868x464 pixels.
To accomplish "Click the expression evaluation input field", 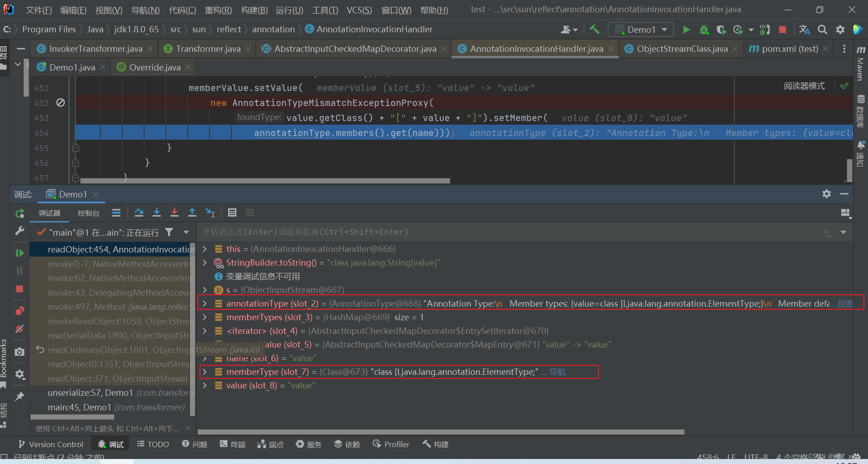I will click(509, 232).
